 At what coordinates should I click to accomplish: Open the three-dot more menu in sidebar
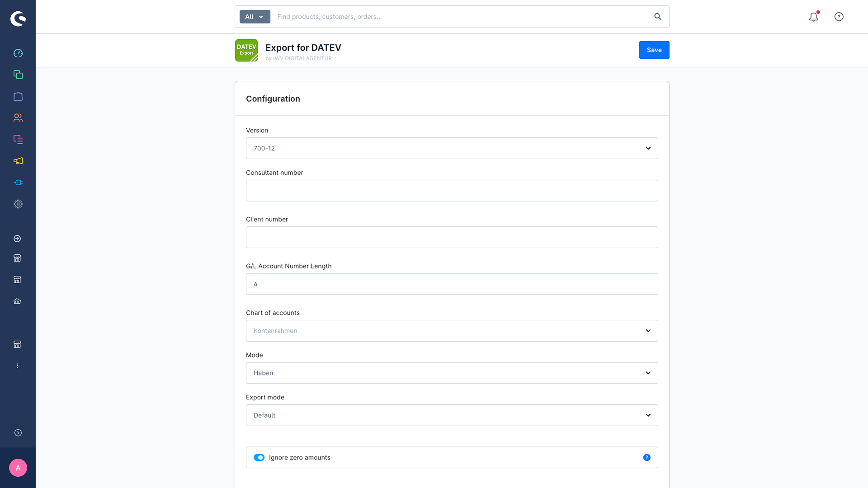coord(17,366)
